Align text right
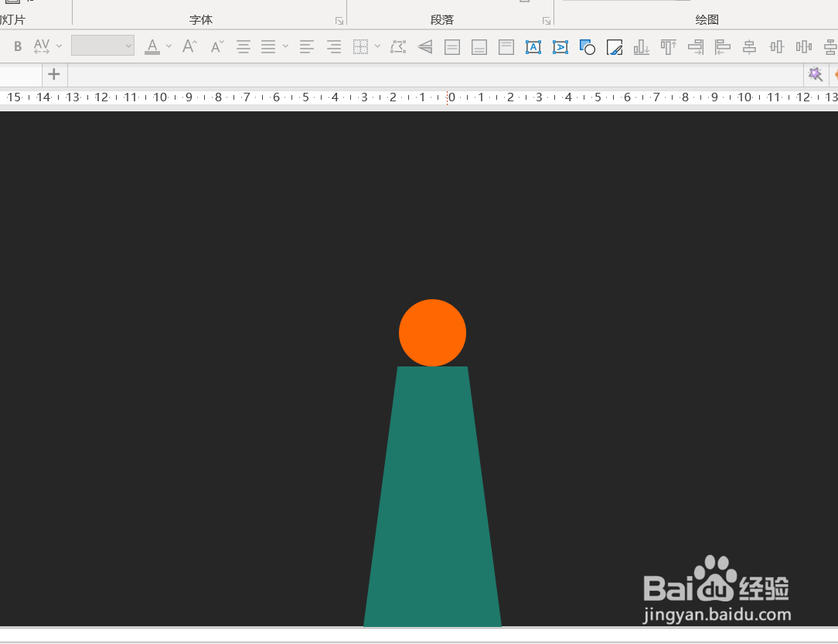The width and height of the screenshot is (838, 644). 334,47
